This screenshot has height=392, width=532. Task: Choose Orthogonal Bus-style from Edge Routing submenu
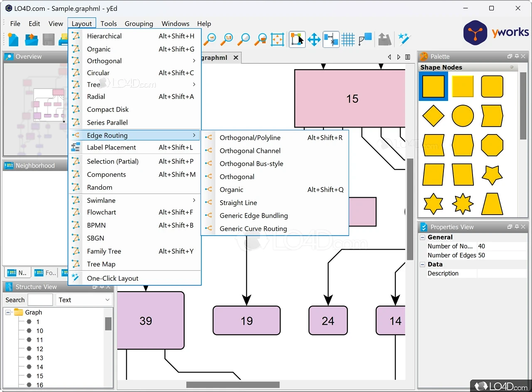click(x=251, y=164)
